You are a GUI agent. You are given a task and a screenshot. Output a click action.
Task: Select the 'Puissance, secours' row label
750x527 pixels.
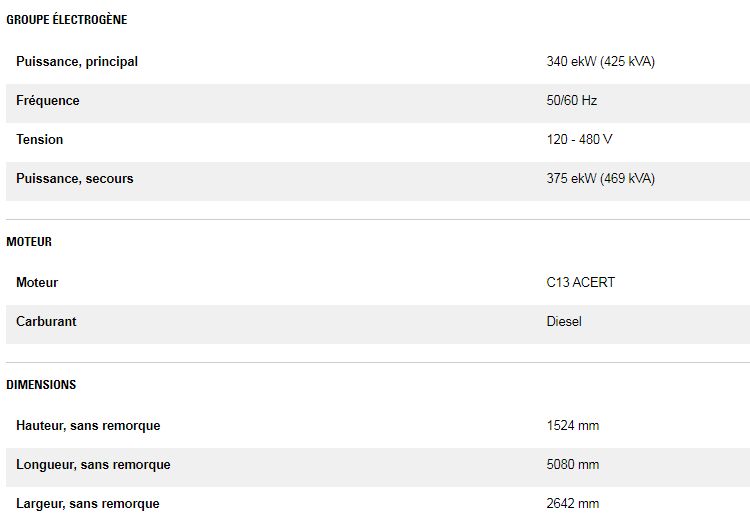[x=75, y=179]
